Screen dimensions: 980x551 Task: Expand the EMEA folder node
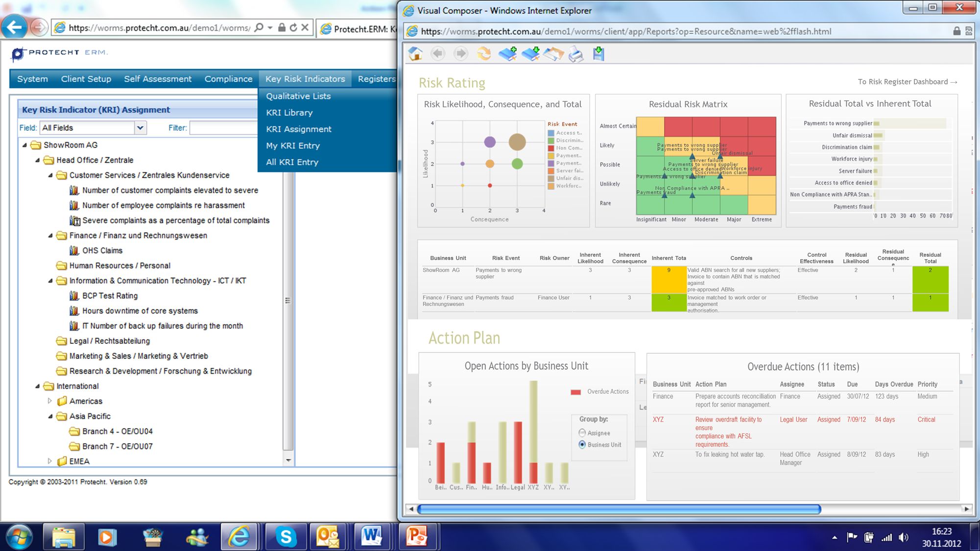coord(49,461)
